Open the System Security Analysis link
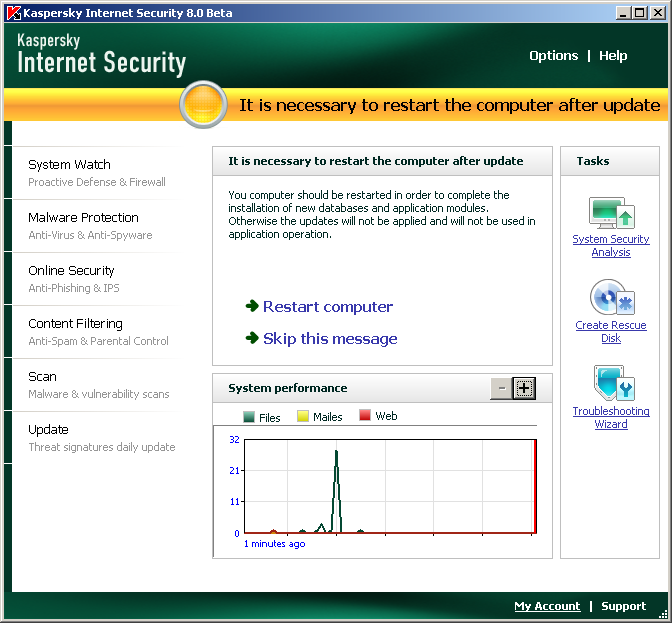Image resolution: width=672 pixels, height=623 pixels. tap(611, 246)
